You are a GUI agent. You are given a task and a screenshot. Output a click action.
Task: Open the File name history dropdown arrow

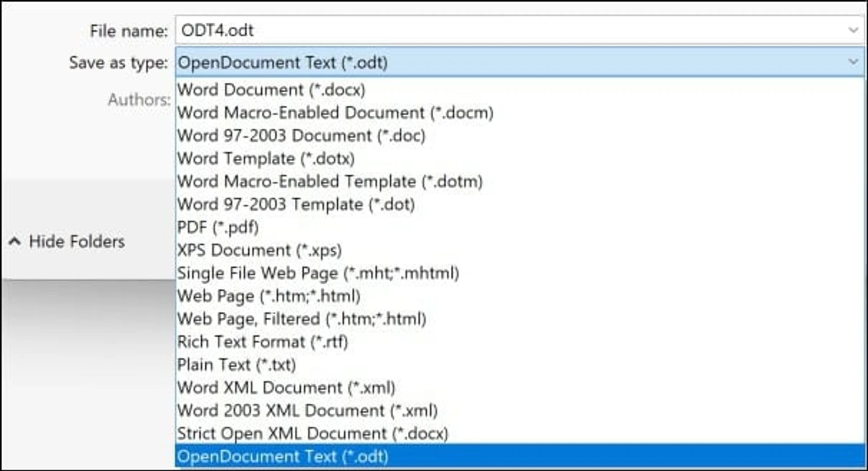[x=853, y=30]
